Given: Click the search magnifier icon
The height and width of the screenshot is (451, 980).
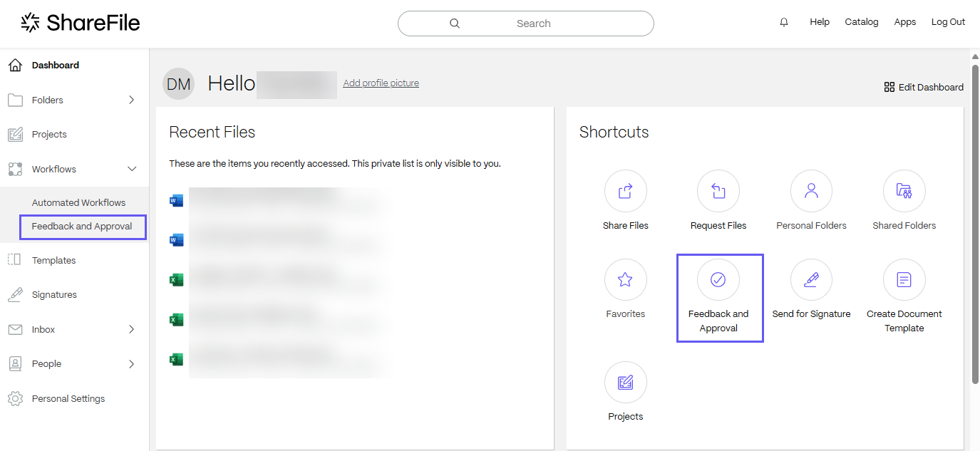Looking at the screenshot, I should [x=455, y=23].
